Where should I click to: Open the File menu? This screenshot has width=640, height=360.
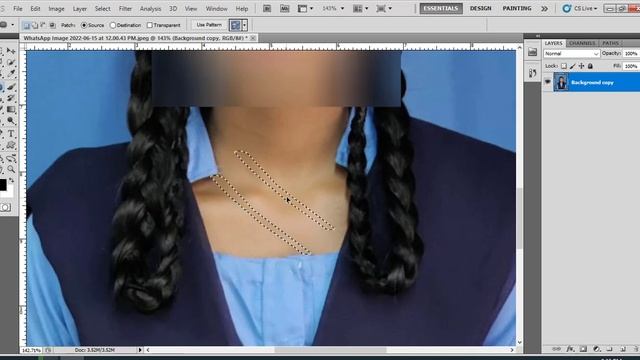[18, 8]
